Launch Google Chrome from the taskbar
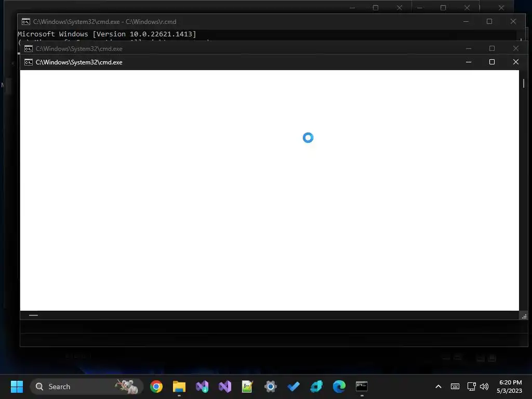532x399 pixels. (x=156, y=387)
